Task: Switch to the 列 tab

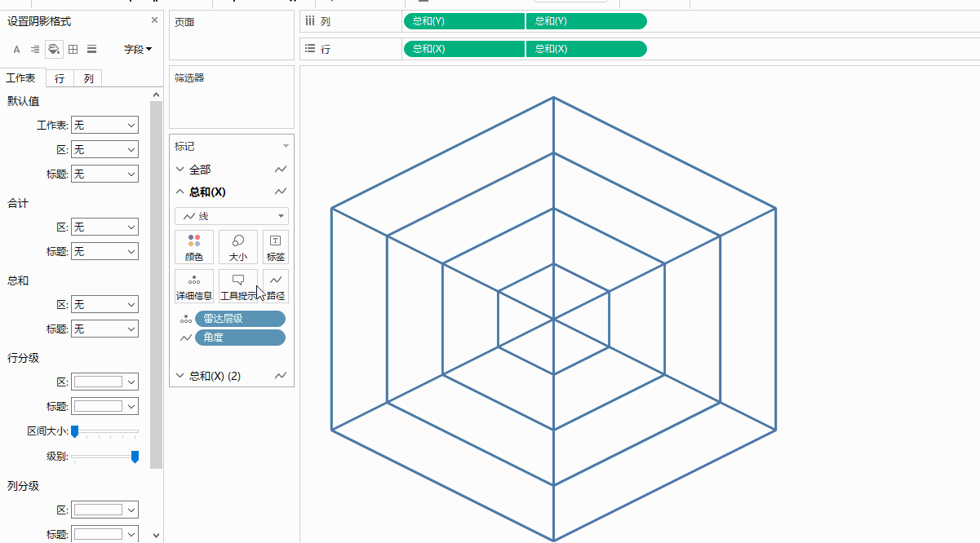Action: (x=88, y=78)
